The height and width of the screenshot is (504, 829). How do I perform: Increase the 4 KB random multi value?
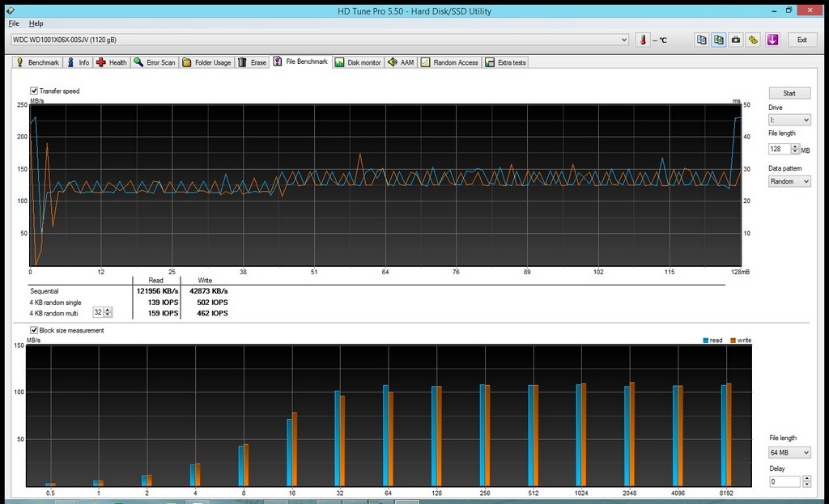(108, 310)
